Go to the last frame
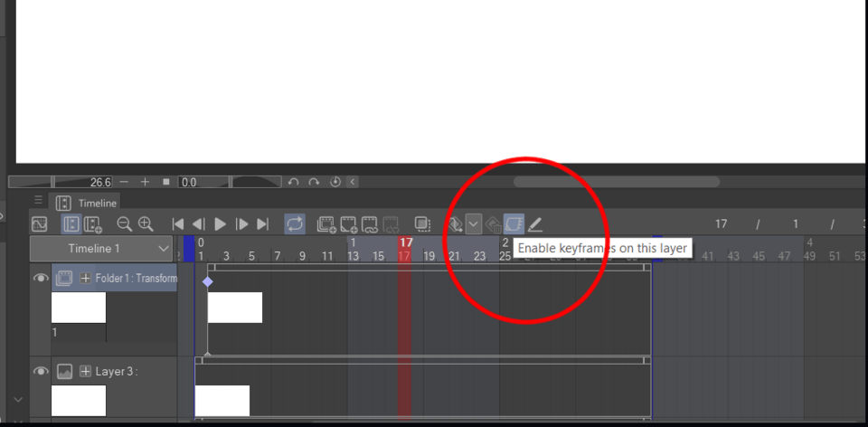 pyautogui.click(x=263, y=224)
